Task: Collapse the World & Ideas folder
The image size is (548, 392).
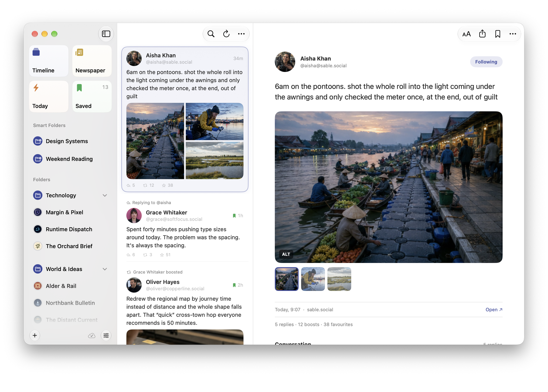Action: coord(105,269)
